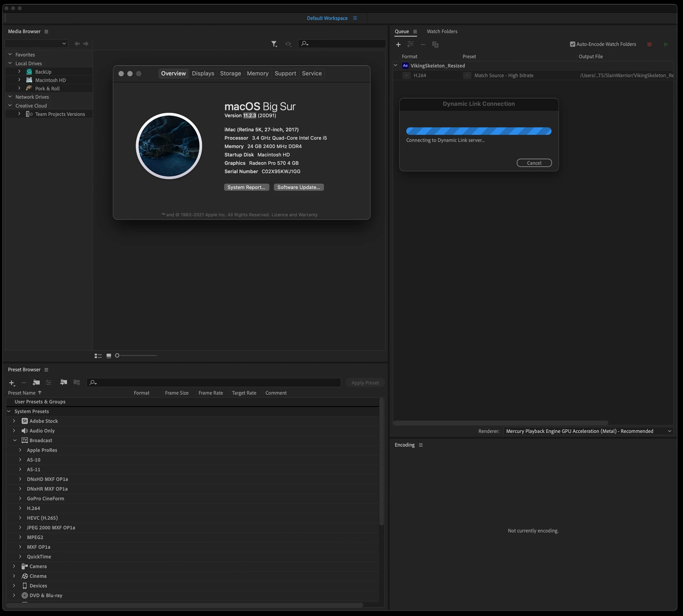Cancel the Dynamic Link Connection dialog

[x=534, y=163]
